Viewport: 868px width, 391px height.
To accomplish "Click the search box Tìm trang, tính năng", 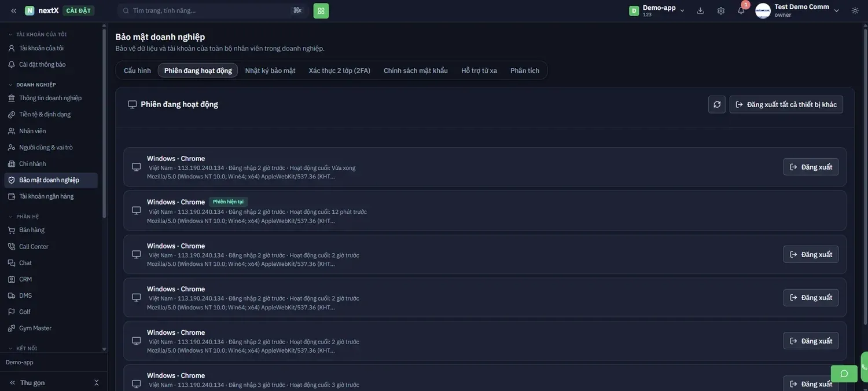I will pos(212,10).
